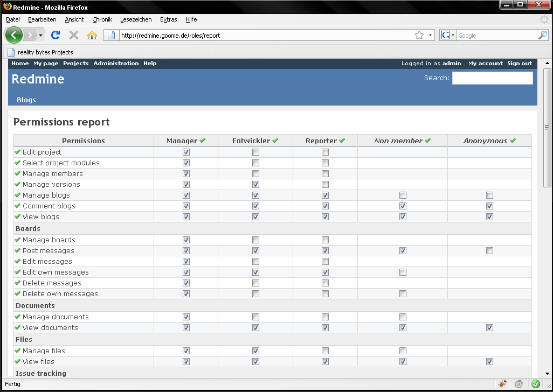The width and height of the screenshot is (553, 392).
Task: Click the Google search box
Action: [x=496, y=35]
